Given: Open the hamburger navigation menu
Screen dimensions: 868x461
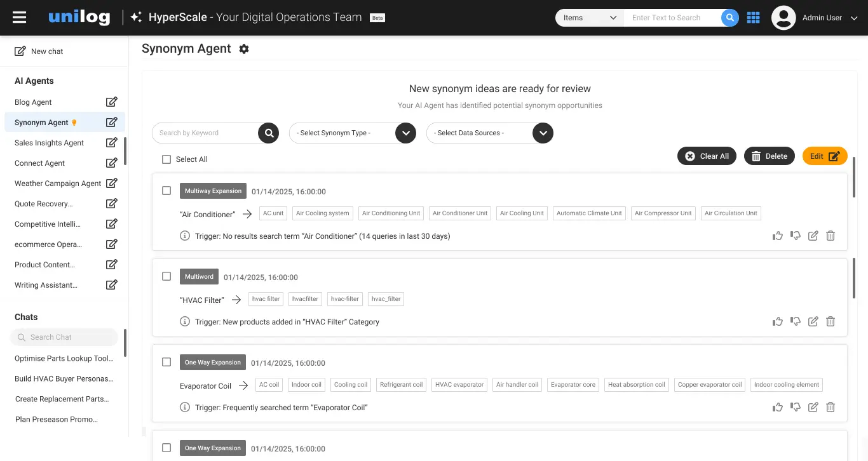Looking at the screenshot, I should pos(20,18).
